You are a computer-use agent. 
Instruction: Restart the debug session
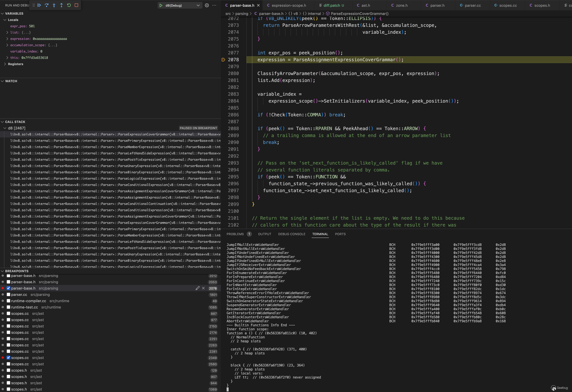(x=69, y=5)
